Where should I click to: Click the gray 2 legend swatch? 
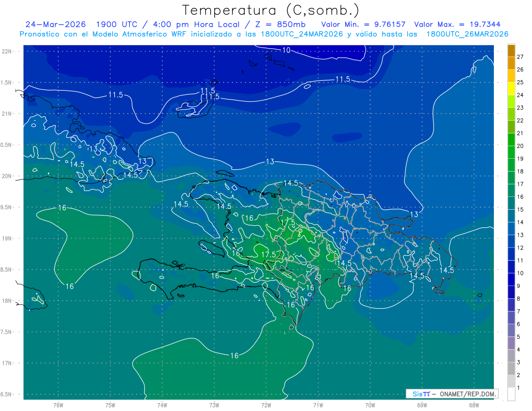(511, 369)
